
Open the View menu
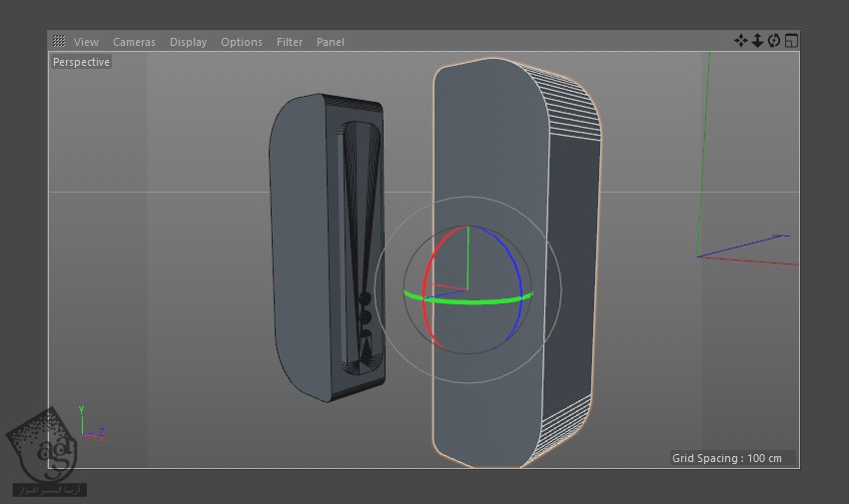(87, 42)
